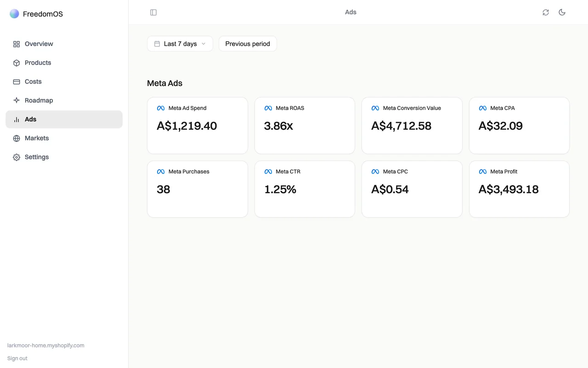The width and height of the screenshot is (588, 368).
Task: Click the A$1,219.40 ad spend value
Action: 187,126
